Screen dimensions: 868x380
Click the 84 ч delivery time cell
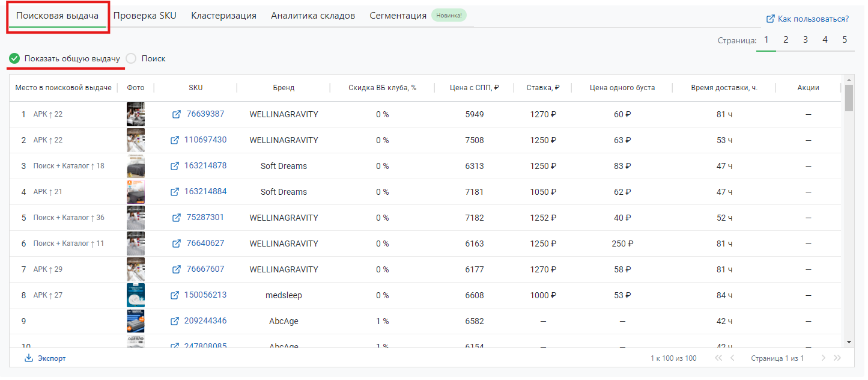[x=724, y=295]
